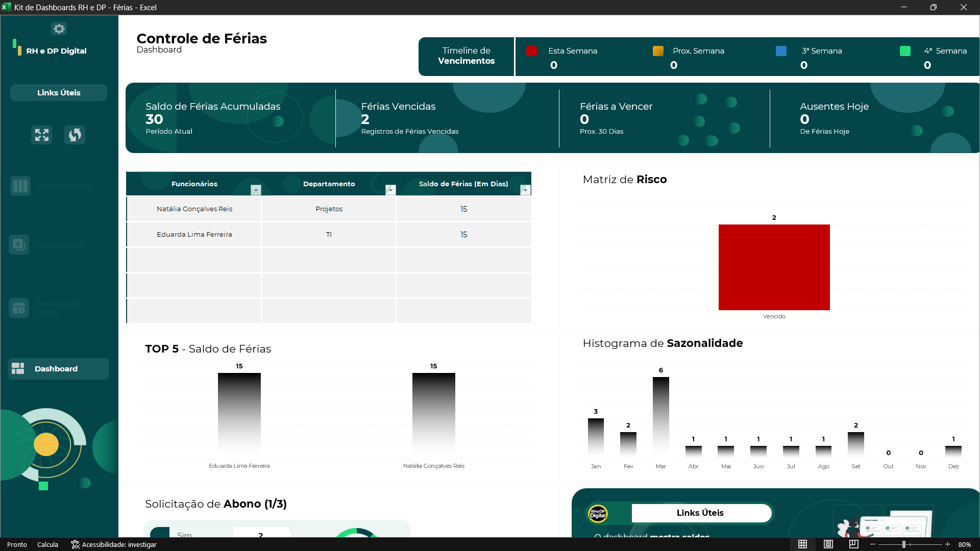Image resolution: width=980 pixels, height=551 pixels.
Task: Navigate to Períodos de Férias
Action: coord(58,308)
